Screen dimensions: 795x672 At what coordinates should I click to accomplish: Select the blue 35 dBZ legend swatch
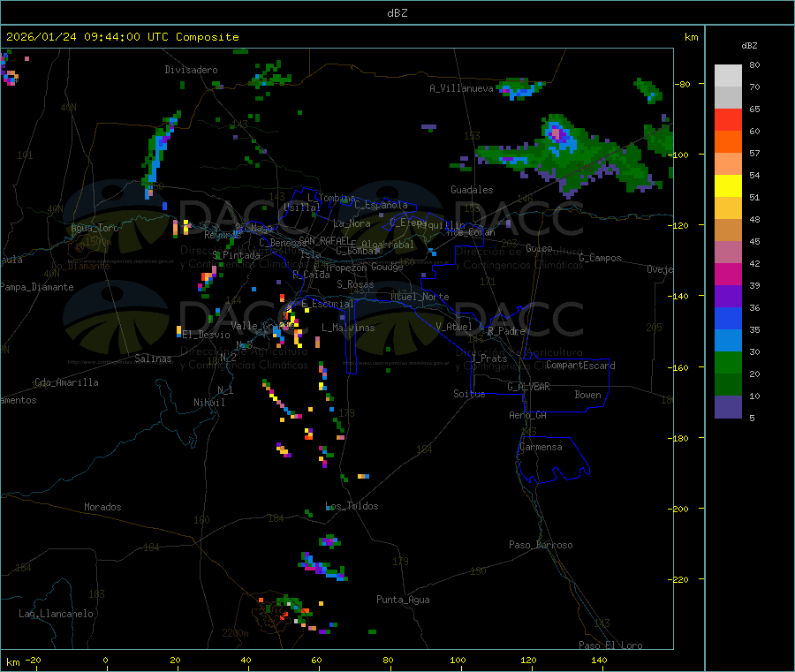(728, 318)
